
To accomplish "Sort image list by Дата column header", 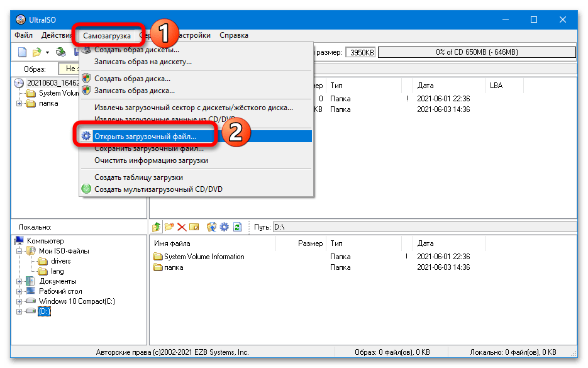I will click(449, 86).
